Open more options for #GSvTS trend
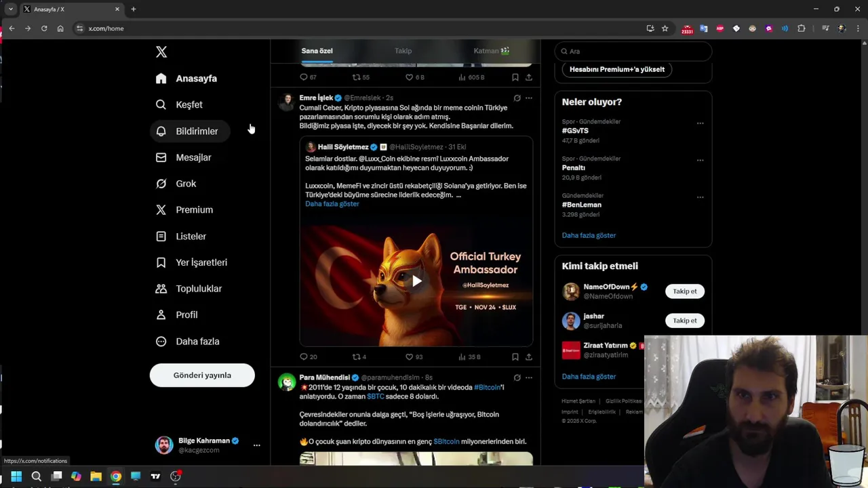 tap(700, 123)
